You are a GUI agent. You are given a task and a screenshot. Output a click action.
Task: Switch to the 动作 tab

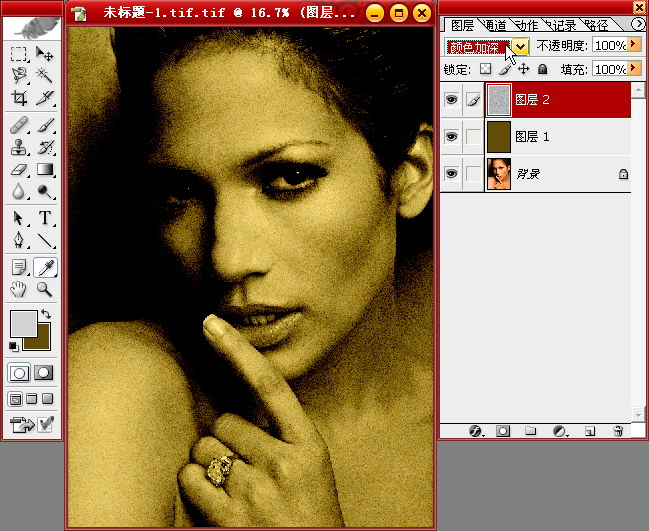pos(527,26)
